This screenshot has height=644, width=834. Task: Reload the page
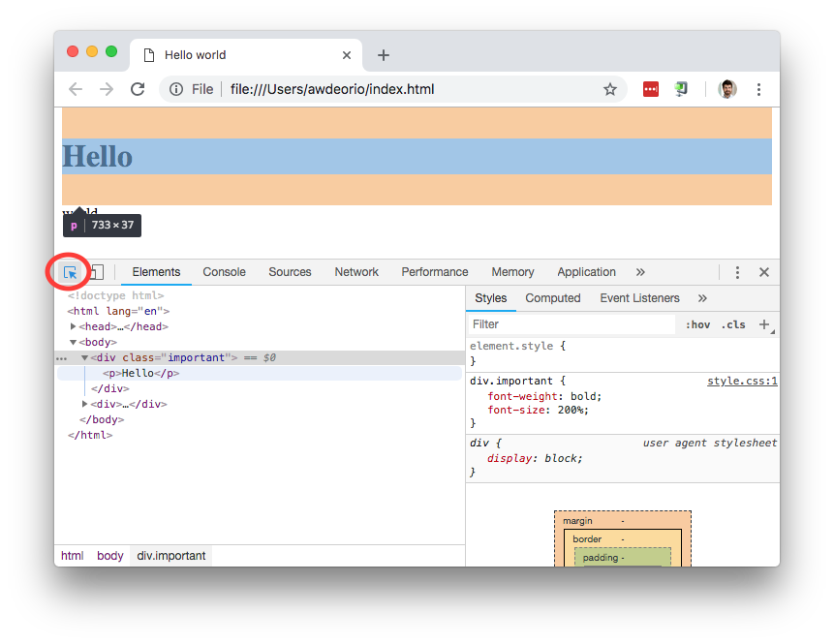click(x=138, y=89)
